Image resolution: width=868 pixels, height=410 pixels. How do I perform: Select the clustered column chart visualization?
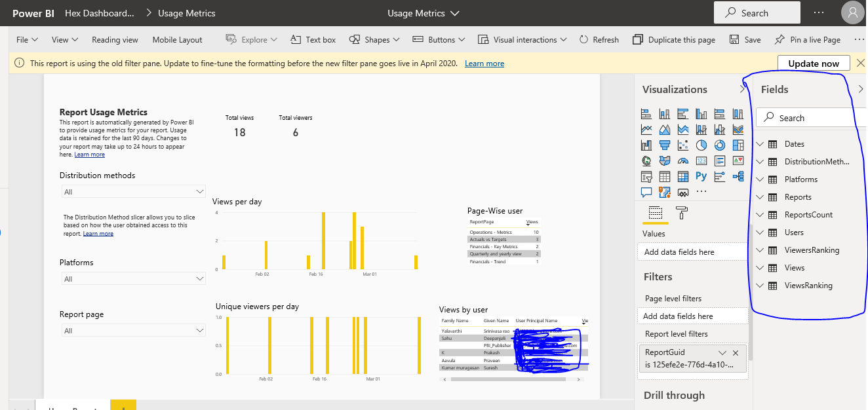coord(701,114)
